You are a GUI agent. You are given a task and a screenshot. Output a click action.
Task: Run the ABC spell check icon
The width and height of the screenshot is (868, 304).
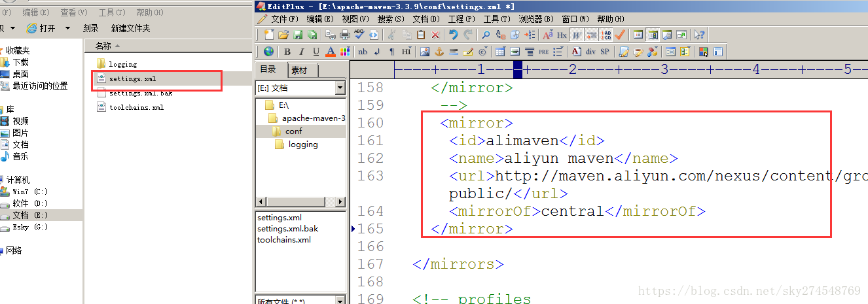tap(359, 35)
